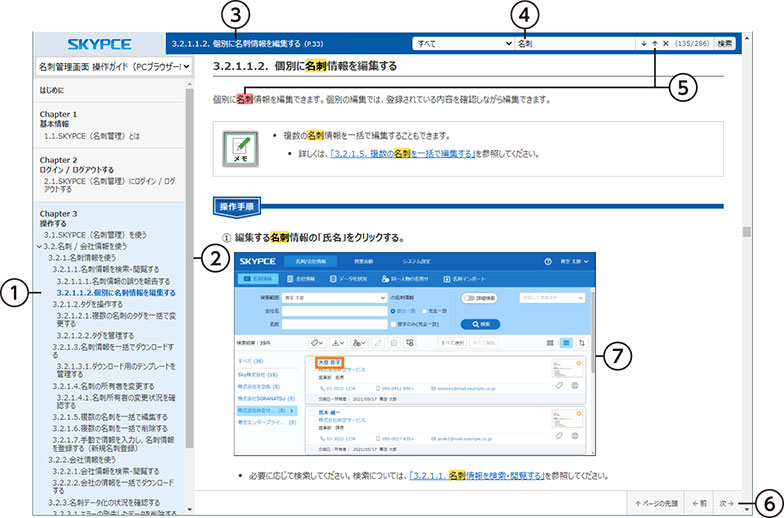Go to previous search match with up arrow
Image resolution: width=784 pixels, height=518 pixels.
[655, 44]
